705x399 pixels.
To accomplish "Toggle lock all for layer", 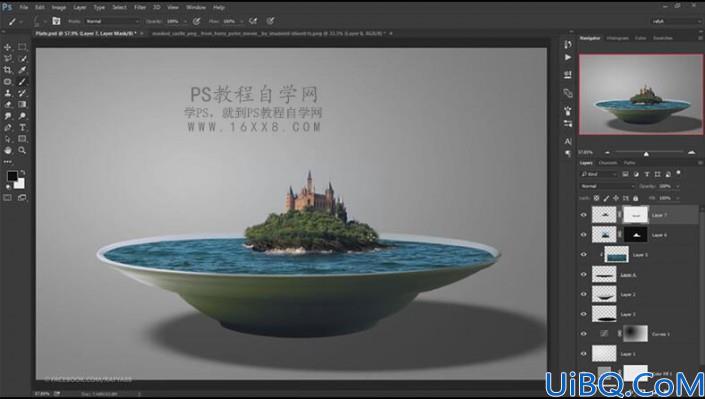I will pos(636,198).
